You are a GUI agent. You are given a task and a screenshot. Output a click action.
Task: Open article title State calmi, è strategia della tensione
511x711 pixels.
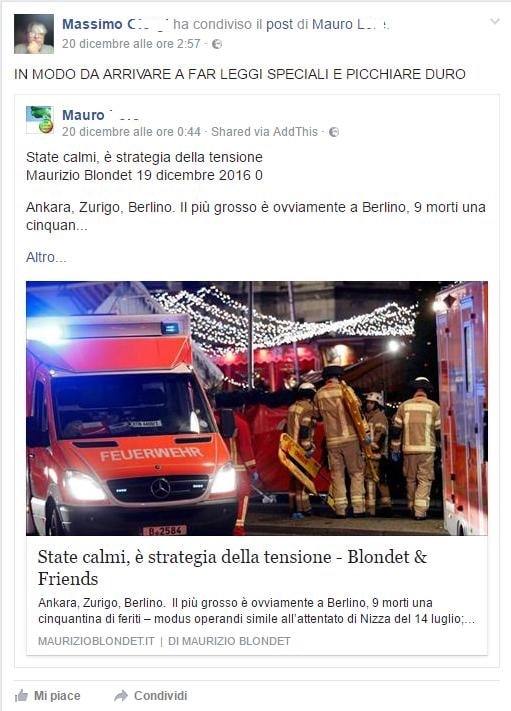pos(232,568)
